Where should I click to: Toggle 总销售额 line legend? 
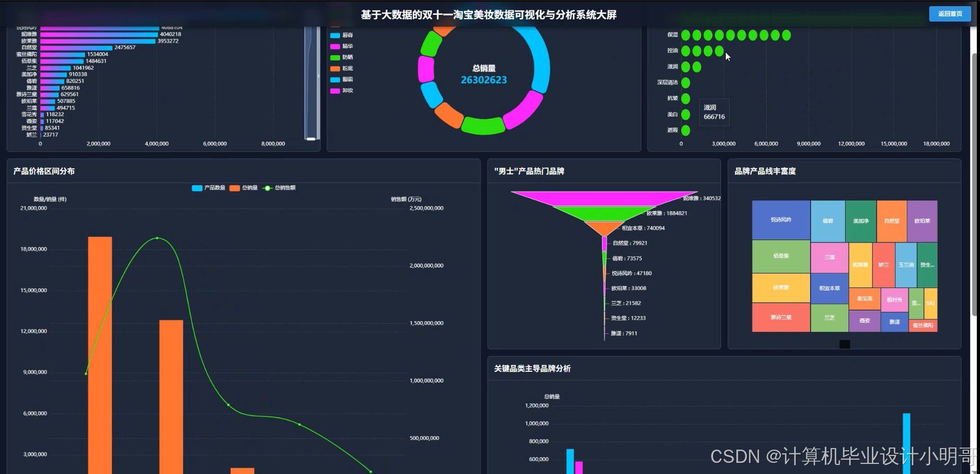[x=279, y=188]
